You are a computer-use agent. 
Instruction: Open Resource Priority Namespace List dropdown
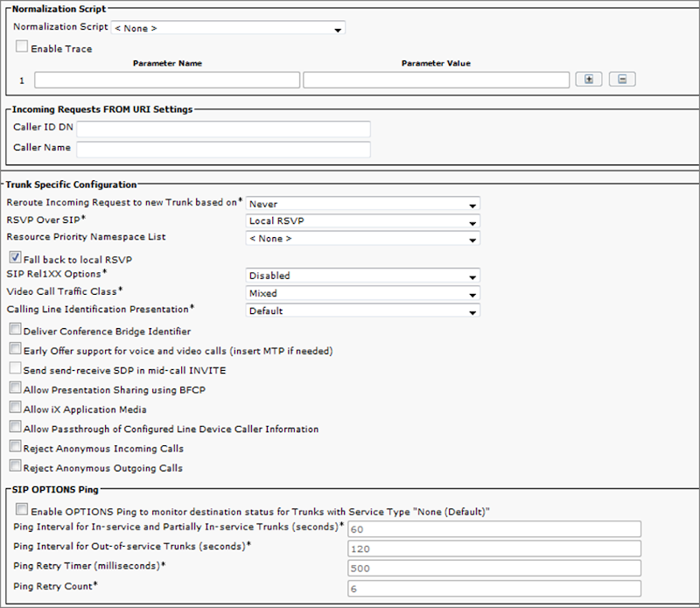pyautogui.click(x=362, y=238)
